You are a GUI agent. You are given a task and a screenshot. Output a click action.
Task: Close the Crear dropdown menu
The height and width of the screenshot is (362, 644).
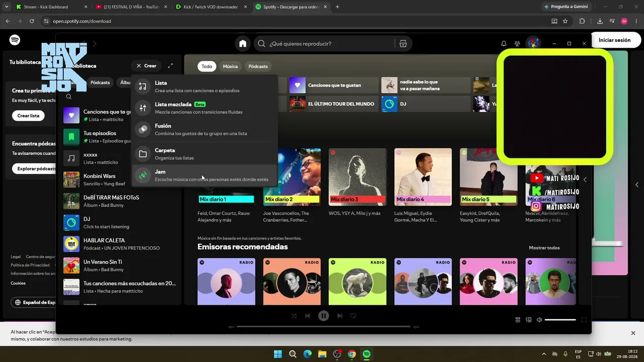pyautogui.click(x=146, y=66)
